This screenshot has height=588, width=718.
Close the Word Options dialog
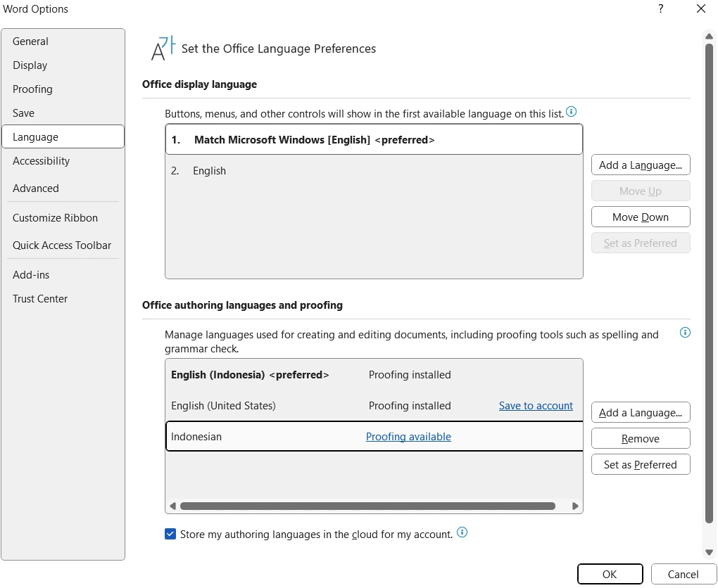(x=700, y=8)
